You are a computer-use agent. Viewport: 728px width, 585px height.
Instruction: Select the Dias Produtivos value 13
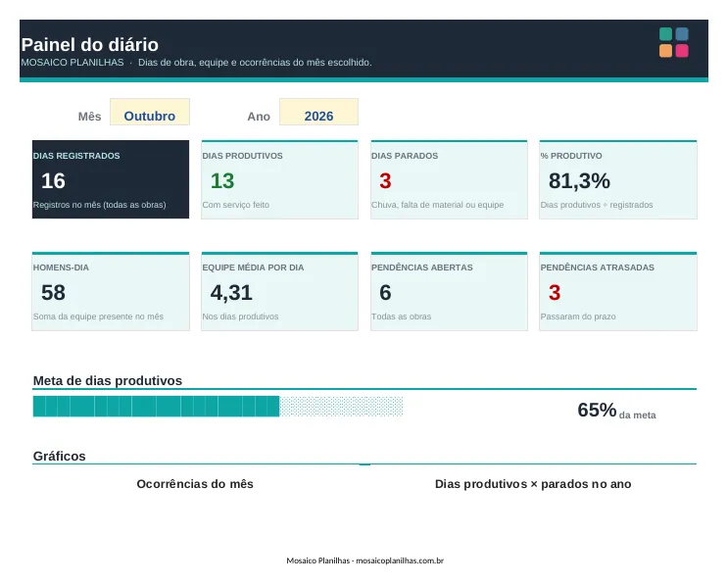click(222, 181)
